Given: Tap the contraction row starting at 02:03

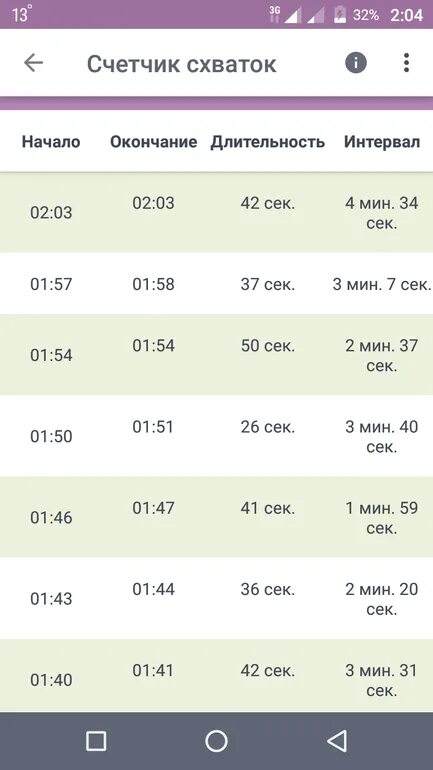Looking at the screenshot, I should click(216, 212).
